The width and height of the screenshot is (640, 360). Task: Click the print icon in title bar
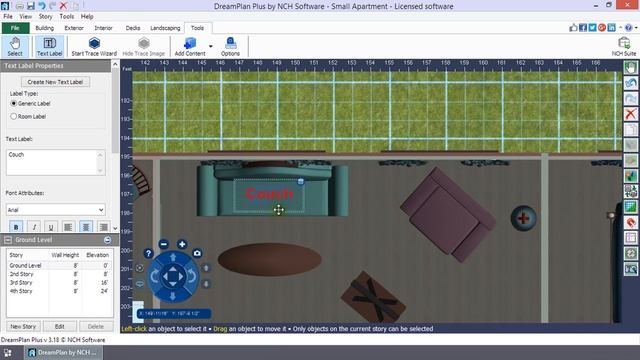coord(20,6)
